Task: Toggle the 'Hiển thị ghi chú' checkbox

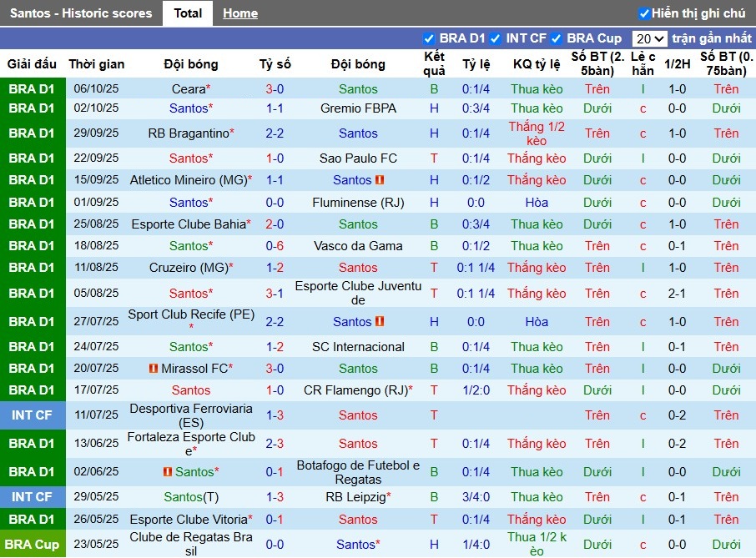Action: tap(644, 13)
